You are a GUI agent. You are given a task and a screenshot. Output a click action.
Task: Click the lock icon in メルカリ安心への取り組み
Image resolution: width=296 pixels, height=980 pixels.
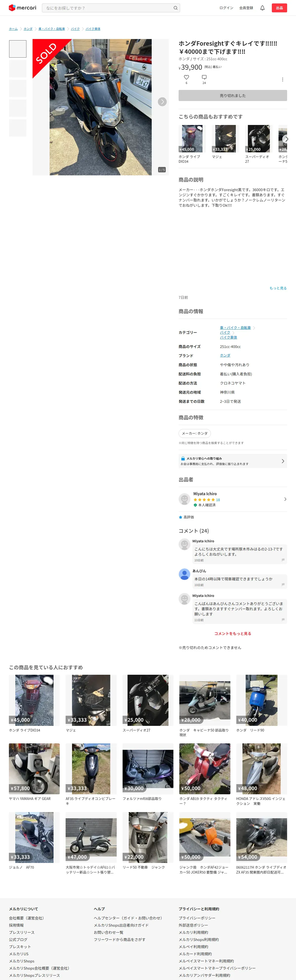[183, 458]
